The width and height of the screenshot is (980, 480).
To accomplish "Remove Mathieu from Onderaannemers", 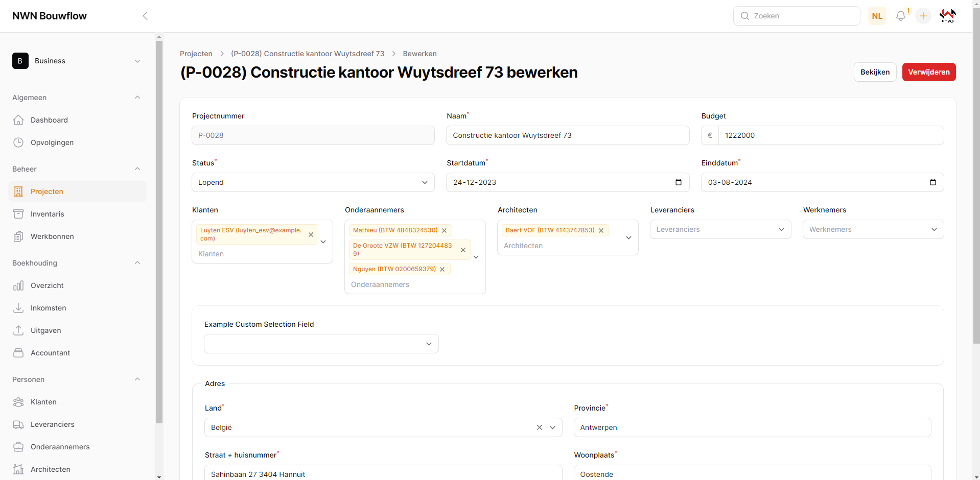I will coord(444,231).
